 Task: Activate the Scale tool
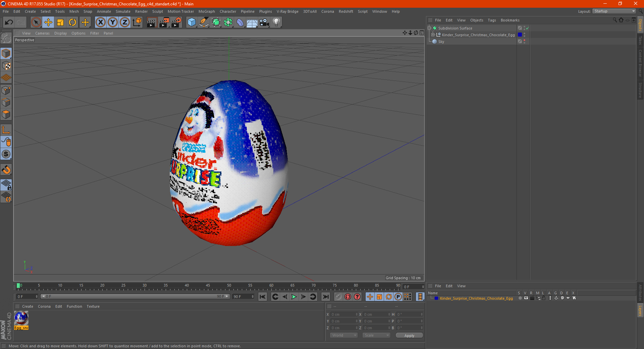[60, 22]
